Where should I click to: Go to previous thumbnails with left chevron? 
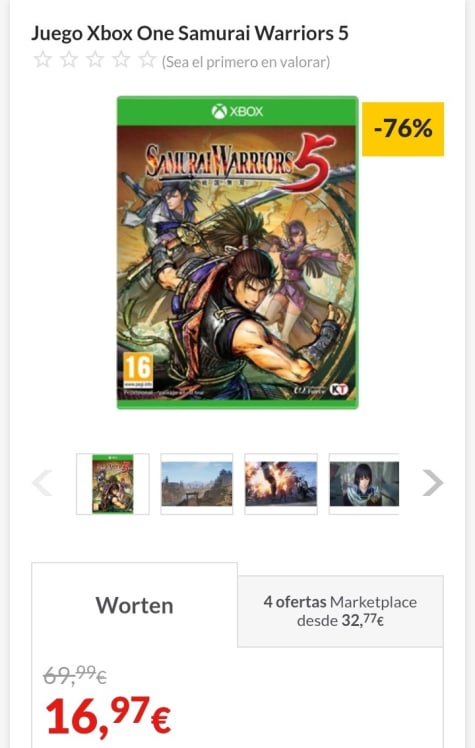[x=42, y=483]
